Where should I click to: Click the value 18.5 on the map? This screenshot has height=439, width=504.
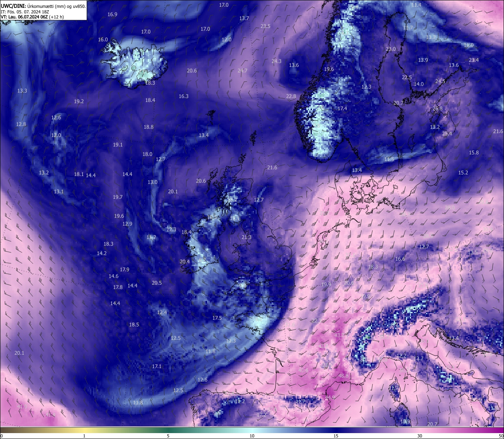point(134,324)
